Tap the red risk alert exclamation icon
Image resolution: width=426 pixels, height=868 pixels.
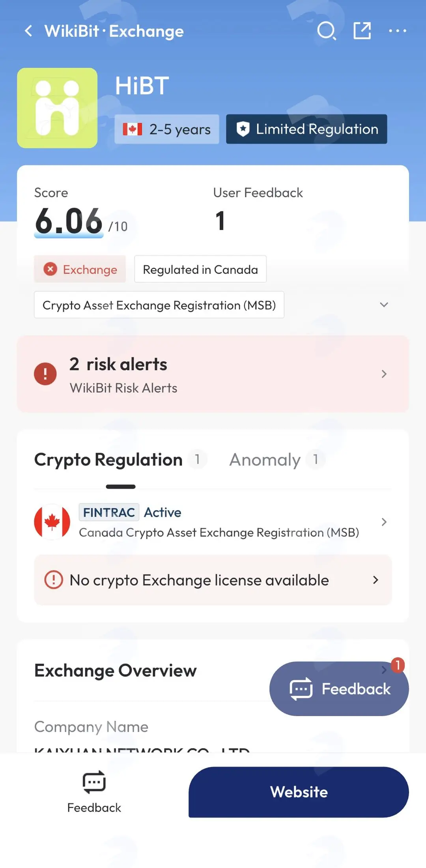pos(45,374)
